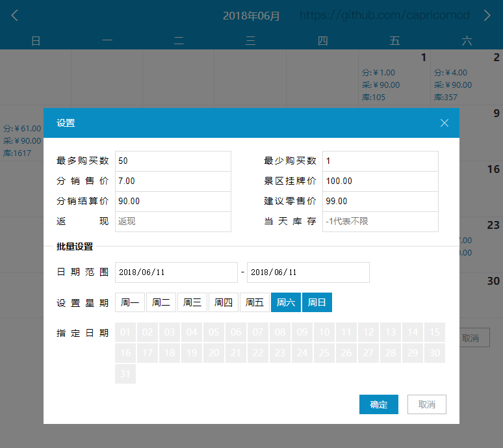Edit the 建议零售价 field
The image size is (503, 448).
pos(380,202)
